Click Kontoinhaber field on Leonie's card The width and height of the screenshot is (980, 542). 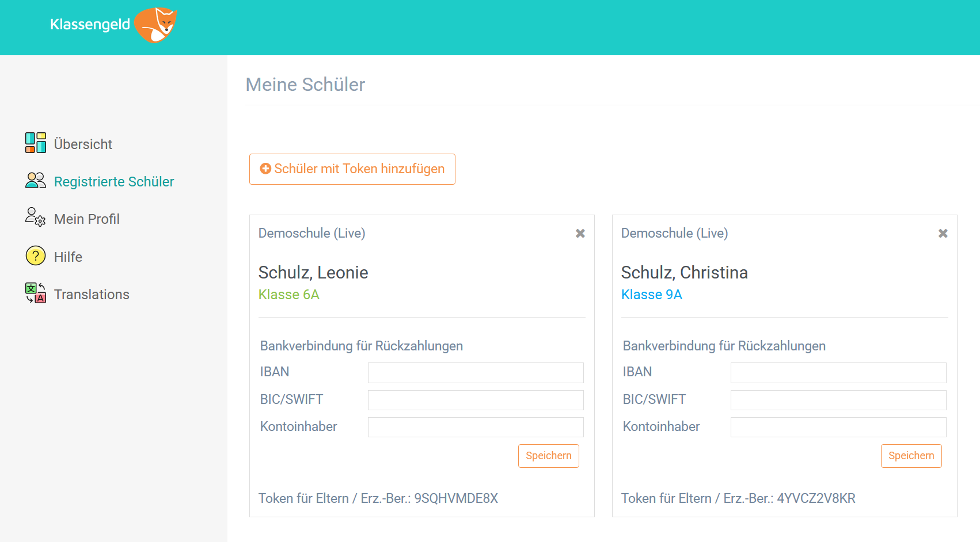tap(476, 427)
